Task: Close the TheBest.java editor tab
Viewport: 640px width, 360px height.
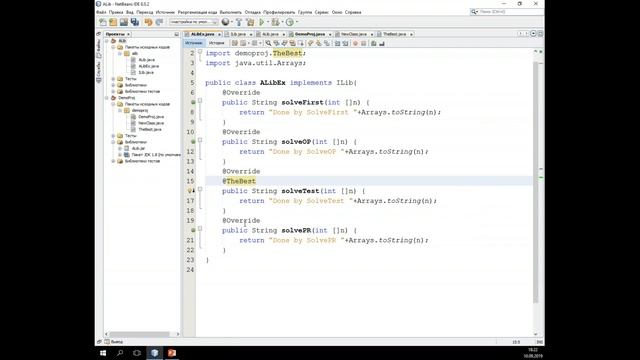Action: click(x=411, y=34)
